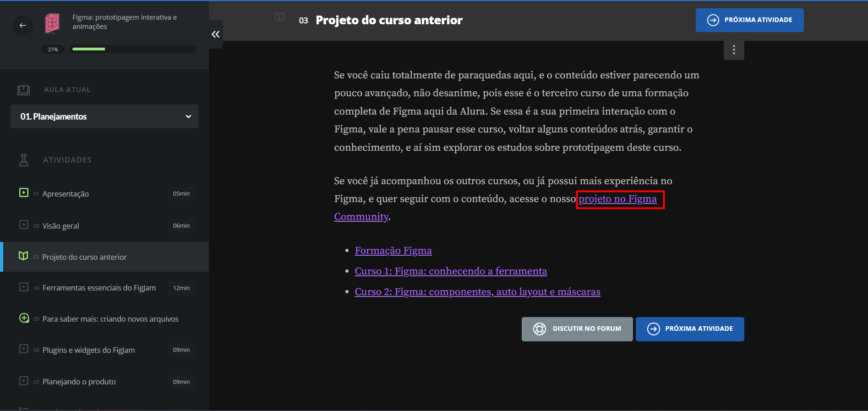Click the heading Projeto do curso anterior
Screen dimensions: 868x411
point(389,20)
